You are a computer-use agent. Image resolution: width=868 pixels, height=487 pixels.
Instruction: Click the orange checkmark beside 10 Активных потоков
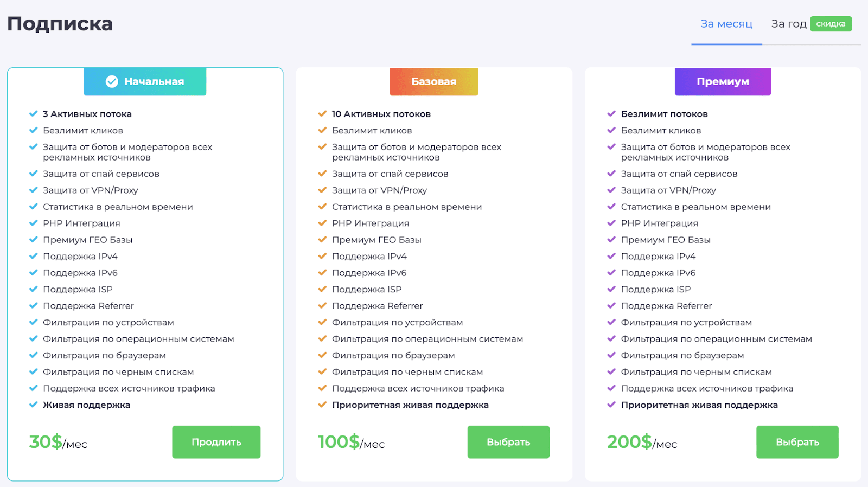[322, 114]
